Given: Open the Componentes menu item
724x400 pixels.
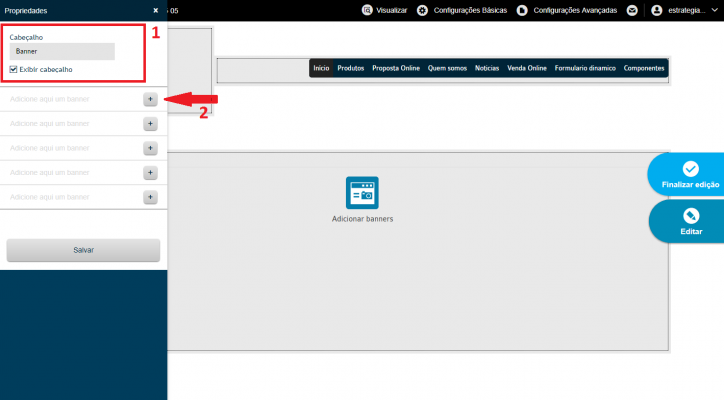Looking at the screenshot, I should point(644,68).
